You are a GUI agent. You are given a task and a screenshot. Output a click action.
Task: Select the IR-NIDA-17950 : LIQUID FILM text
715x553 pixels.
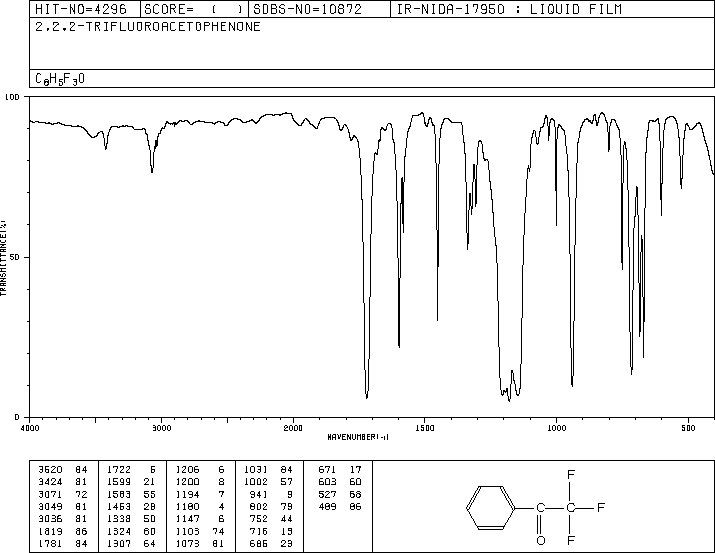[x=509, y=9]
